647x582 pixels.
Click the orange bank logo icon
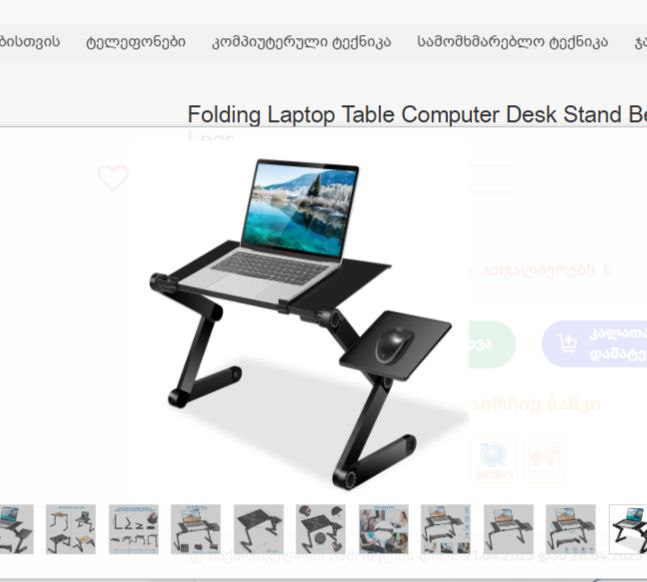(x=545, y=459)
